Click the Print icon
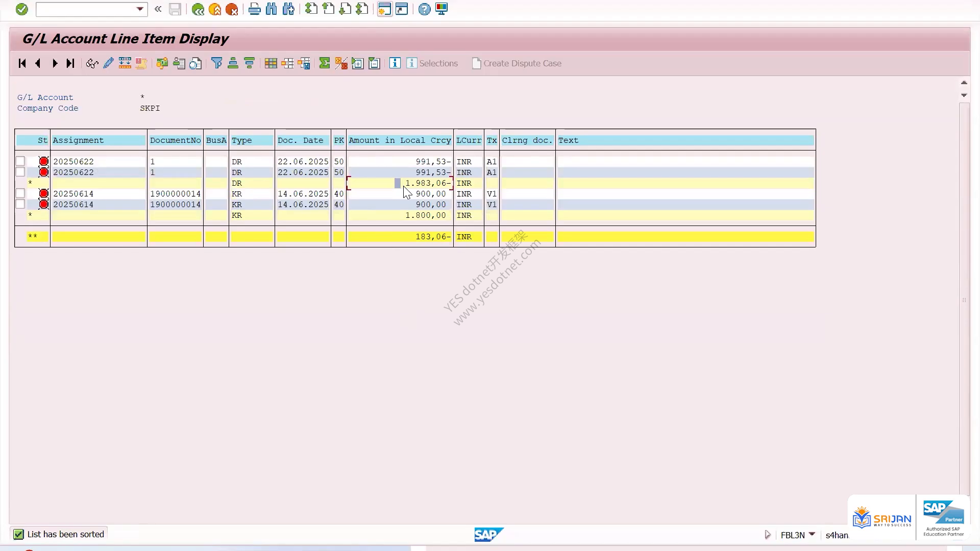 254,9
